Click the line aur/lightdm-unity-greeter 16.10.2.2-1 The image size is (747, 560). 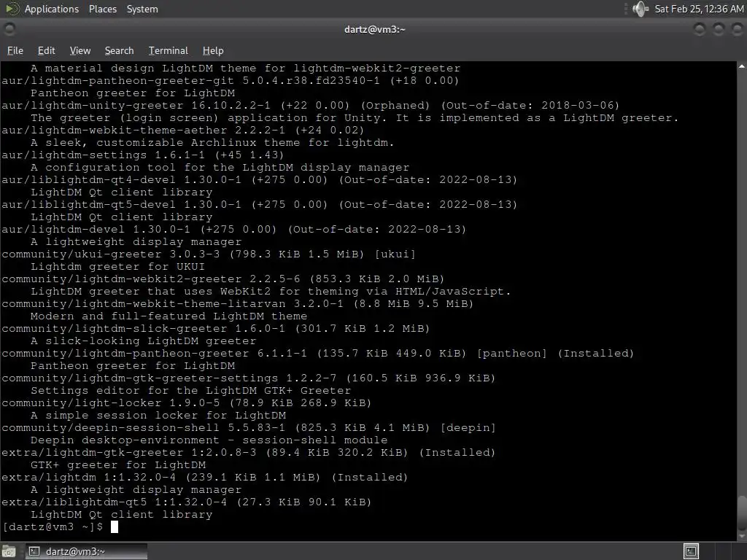coord(136,105)
